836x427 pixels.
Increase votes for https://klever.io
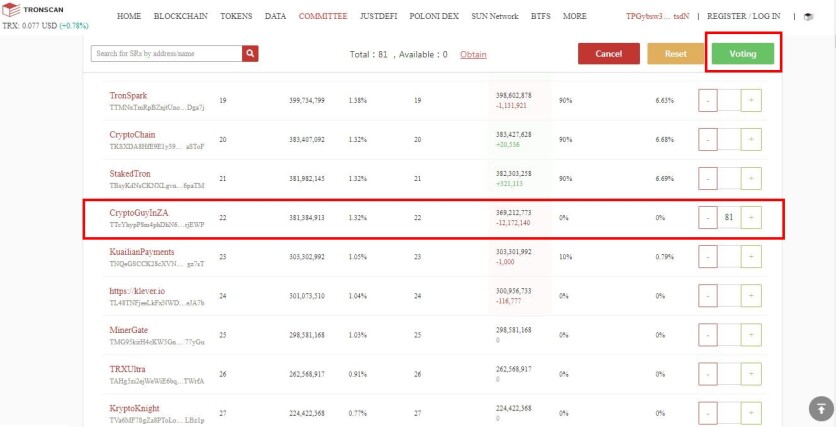click(x=751, y=295)
